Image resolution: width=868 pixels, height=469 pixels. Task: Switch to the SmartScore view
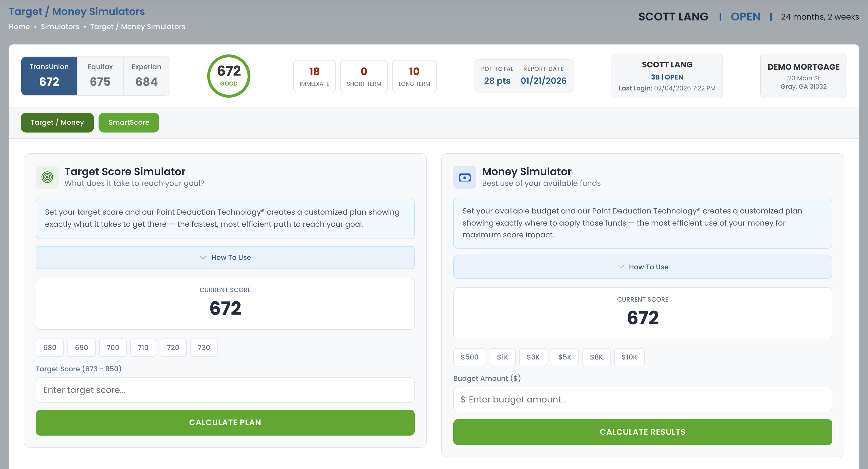(129, 122)
